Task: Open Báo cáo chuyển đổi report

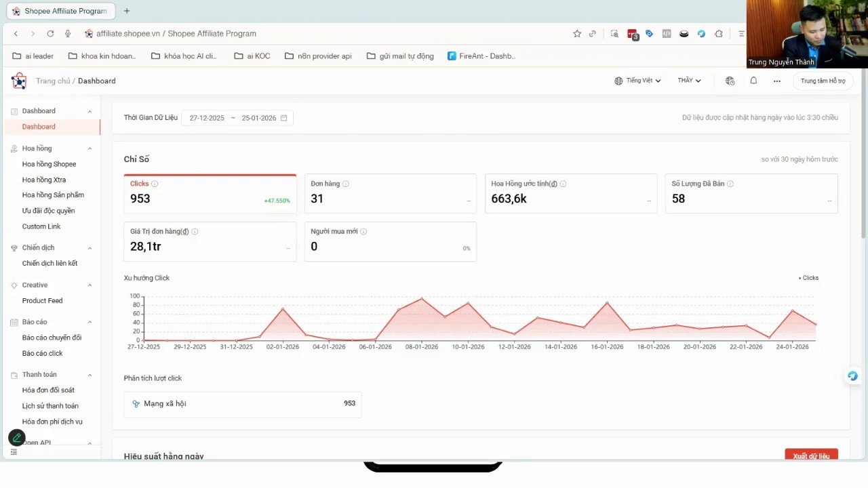Action: pyautogui.click(x=50, y=338)
